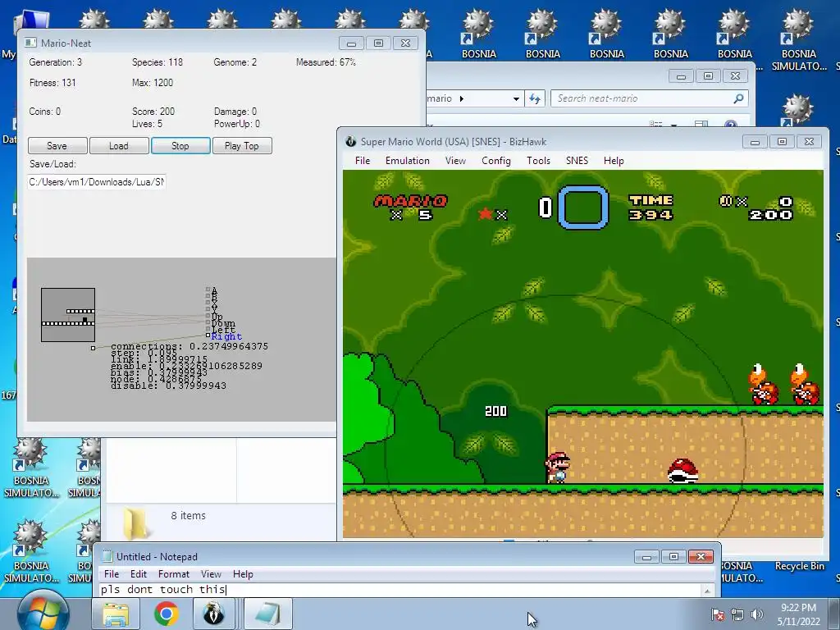Click the Load button in Mario-Neat
Image resolution: width=840 pixels, height=630 pixels.
tap(119, 146)
